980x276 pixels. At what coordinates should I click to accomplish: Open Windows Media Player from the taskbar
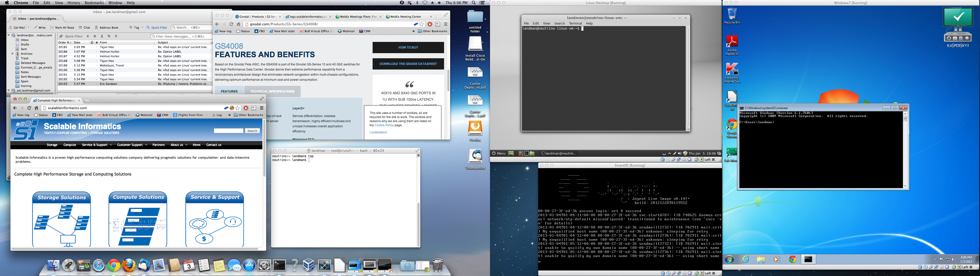[776, 260]
